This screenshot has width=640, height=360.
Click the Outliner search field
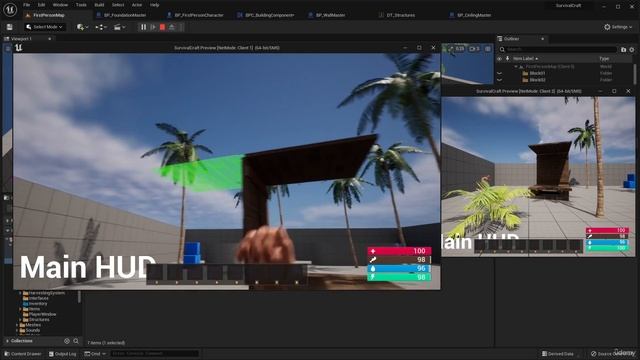pyautogui.click(x=561, y=49)
